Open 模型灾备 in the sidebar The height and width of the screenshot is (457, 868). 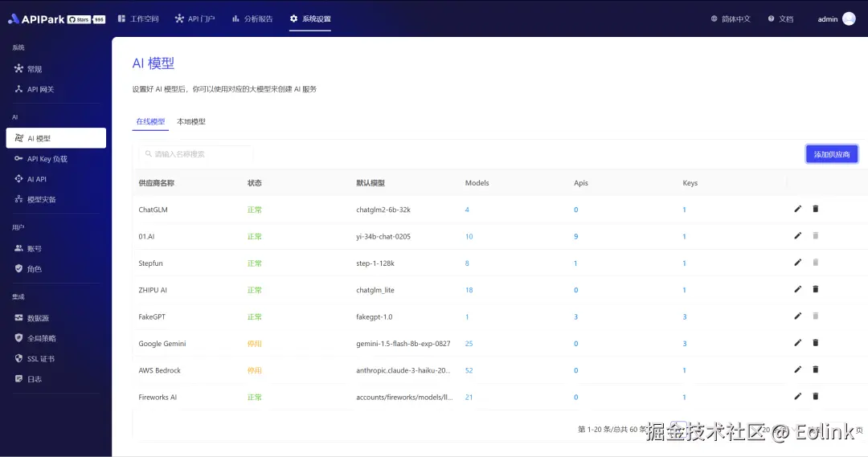click(x=56, y=199)
